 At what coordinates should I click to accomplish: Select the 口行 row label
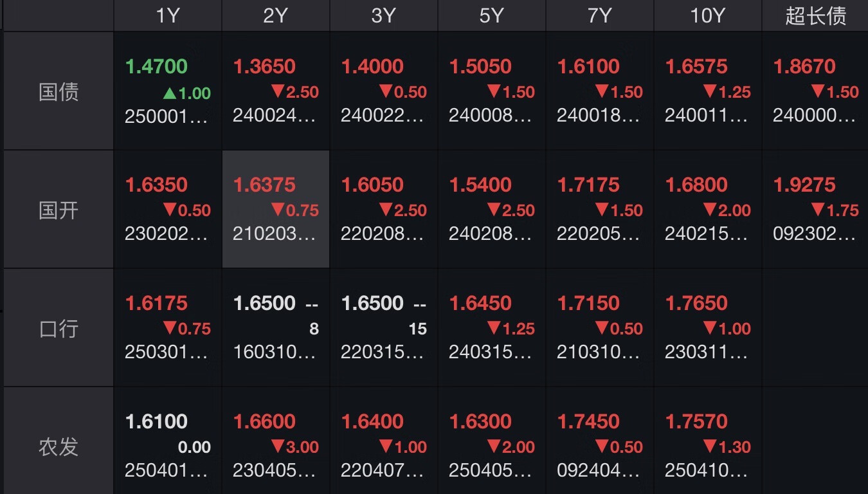58,329
